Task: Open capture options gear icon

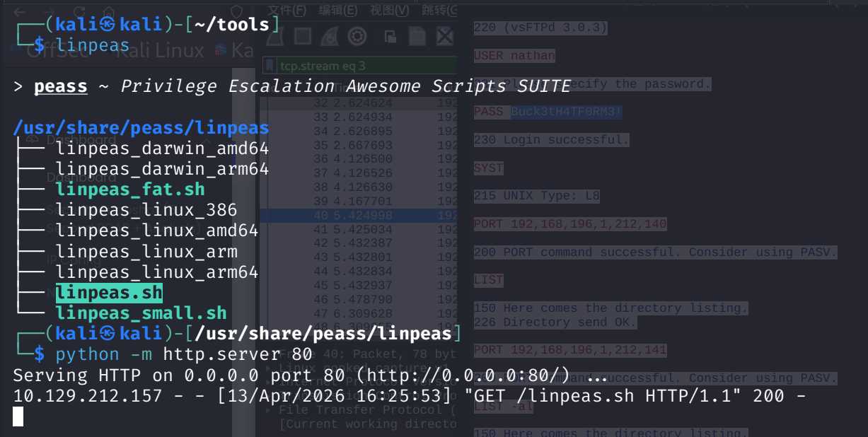Action: tap(357, 36)
